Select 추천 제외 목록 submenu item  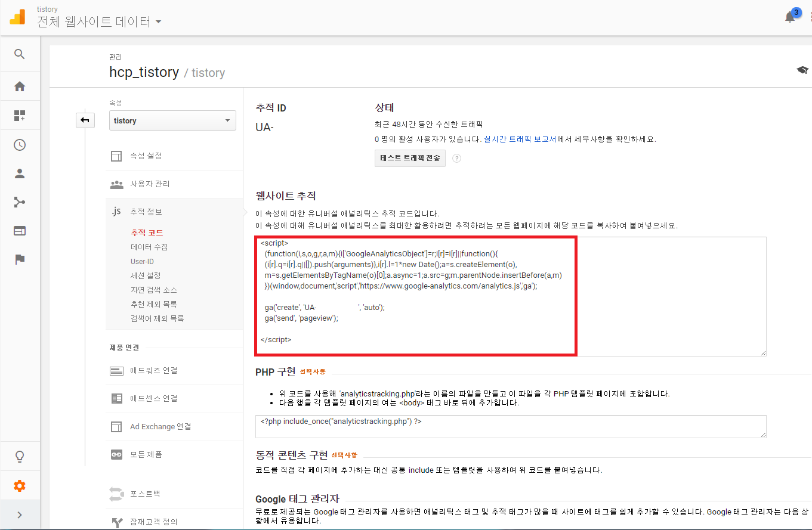[x=153, y=304]
